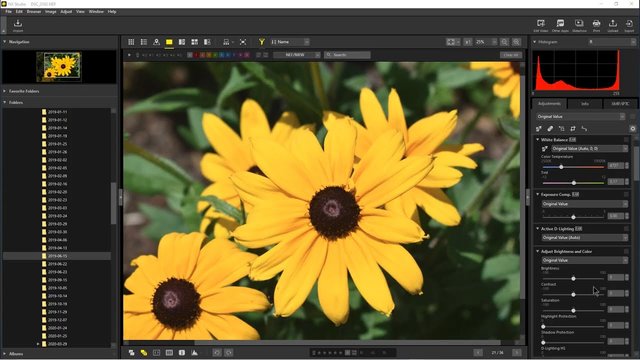This screenshot has height=360, width=640.
Task: Click the Search field in filter bar
Action: click(347, 55)
